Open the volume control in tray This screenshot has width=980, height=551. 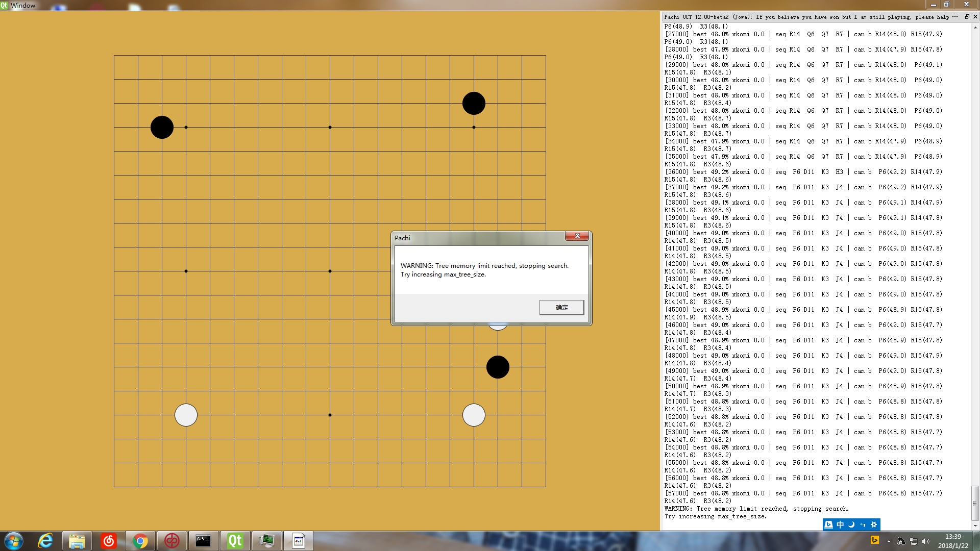(926, 541)
